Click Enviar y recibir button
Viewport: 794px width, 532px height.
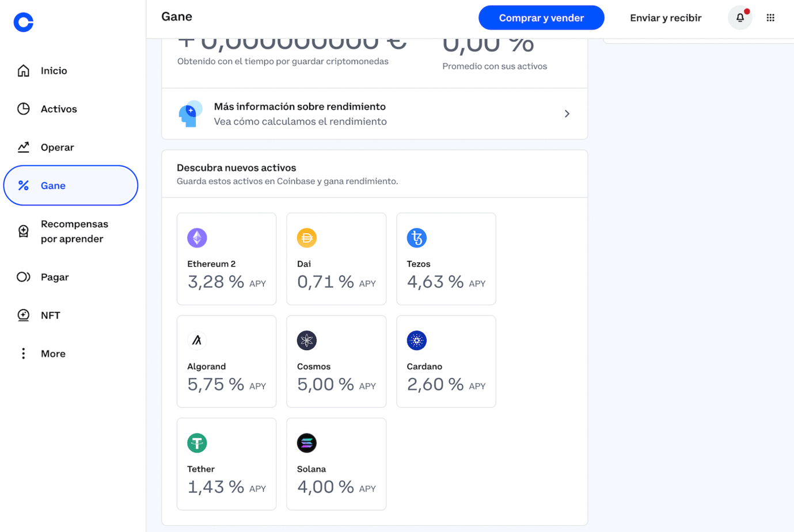click(x=666, y=18)
